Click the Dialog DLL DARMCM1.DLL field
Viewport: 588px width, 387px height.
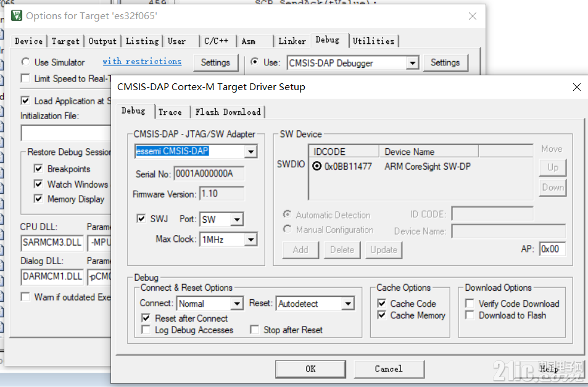[52, 277]
